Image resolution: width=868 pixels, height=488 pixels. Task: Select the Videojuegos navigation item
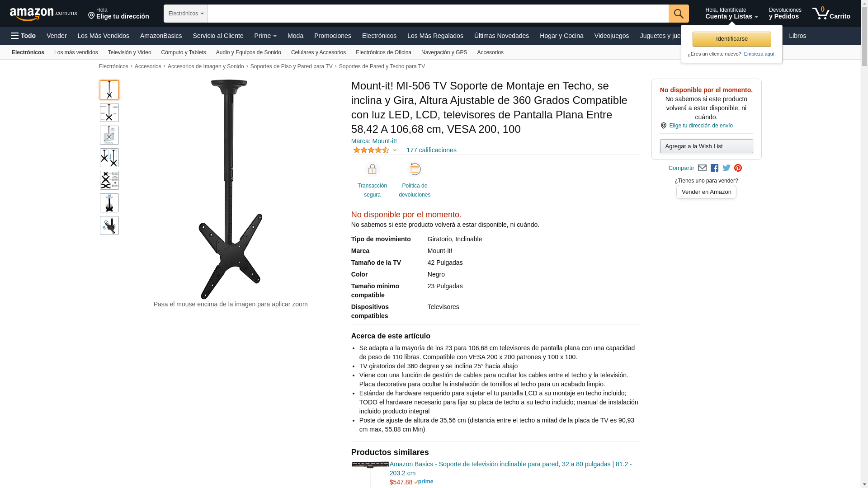611,36
